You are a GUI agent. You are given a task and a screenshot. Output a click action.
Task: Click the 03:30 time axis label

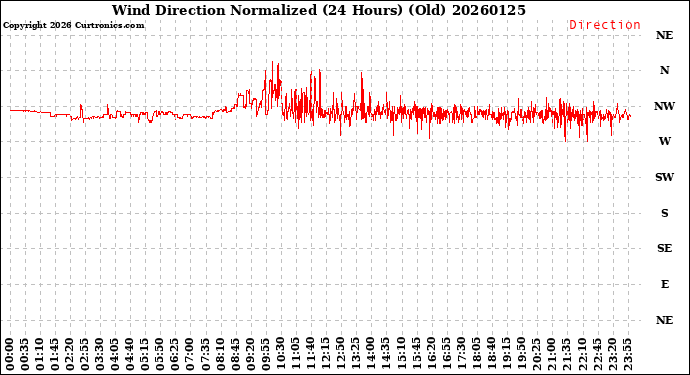click(100, 355)
